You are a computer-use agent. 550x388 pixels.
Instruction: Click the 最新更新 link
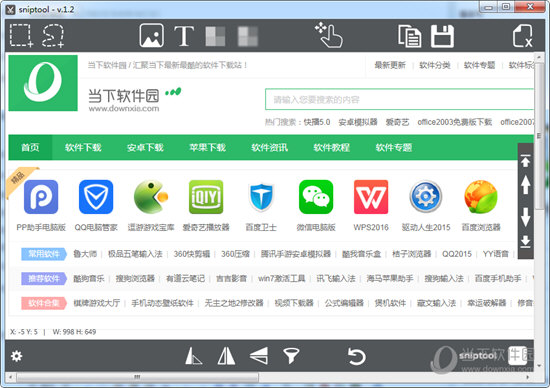(x=390, y=65)
